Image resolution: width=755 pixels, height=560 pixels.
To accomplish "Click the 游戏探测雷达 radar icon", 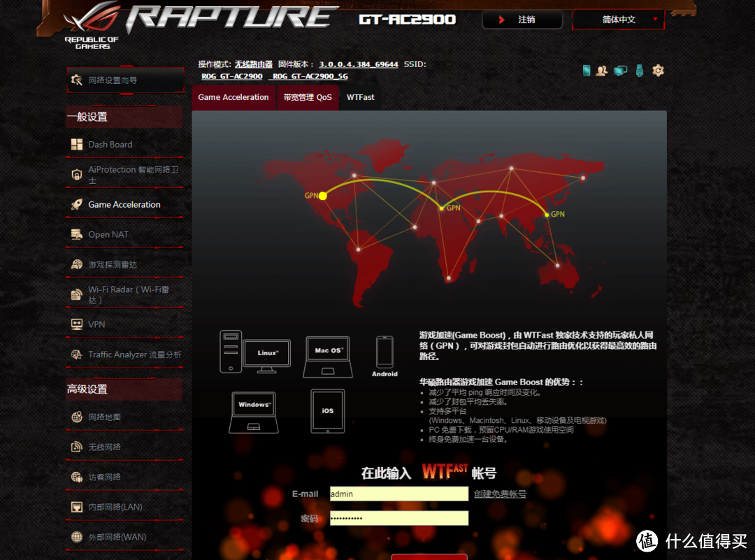I will point(77,264).
